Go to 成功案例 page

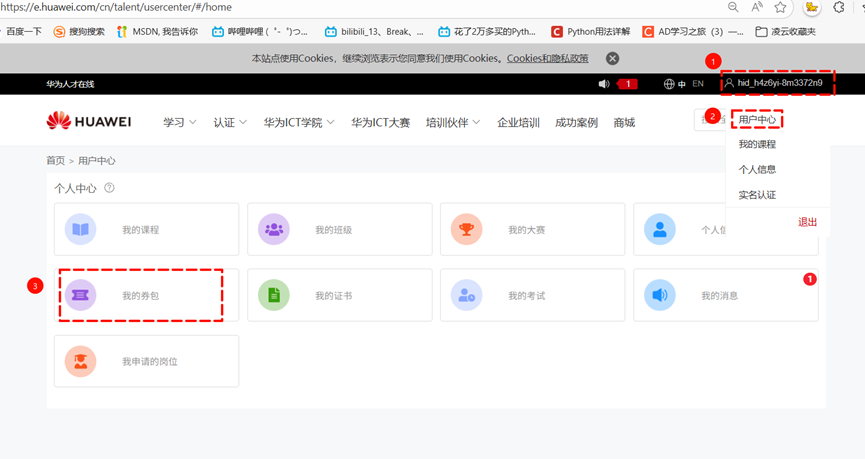pos(576,122)
